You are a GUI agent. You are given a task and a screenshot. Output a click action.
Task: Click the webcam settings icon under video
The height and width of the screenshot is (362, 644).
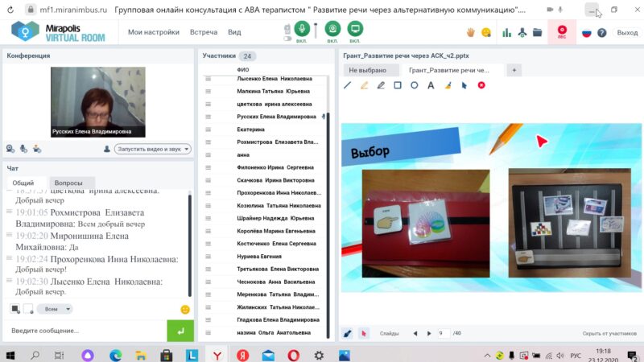click(10, 149)
